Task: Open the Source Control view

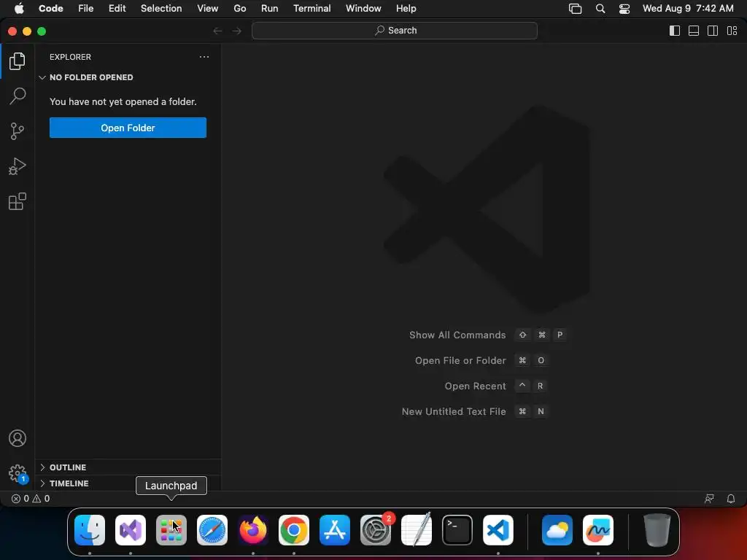Action: pos(18,131)
